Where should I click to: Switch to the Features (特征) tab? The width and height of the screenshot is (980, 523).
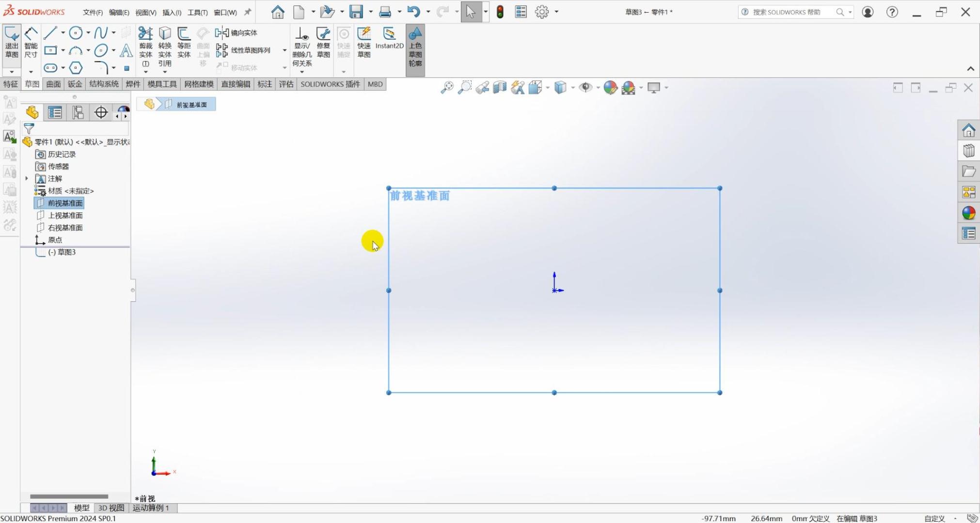coord(10,84)
